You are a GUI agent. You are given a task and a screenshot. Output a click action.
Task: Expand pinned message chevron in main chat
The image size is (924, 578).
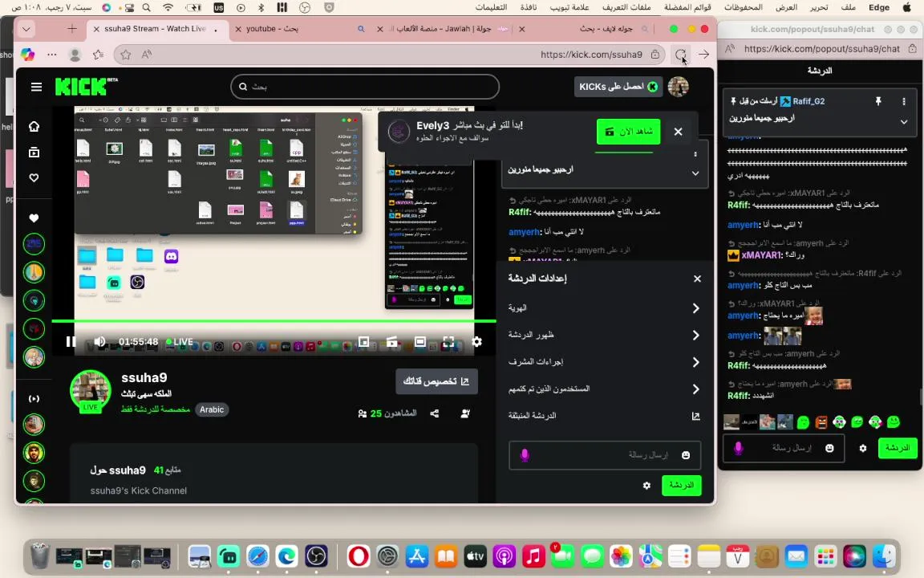point(695,173)
